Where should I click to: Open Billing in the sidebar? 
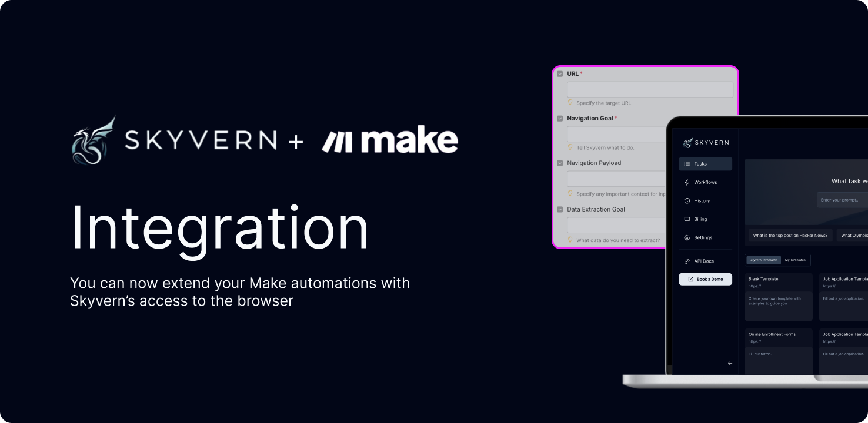(x=705, y=219)
